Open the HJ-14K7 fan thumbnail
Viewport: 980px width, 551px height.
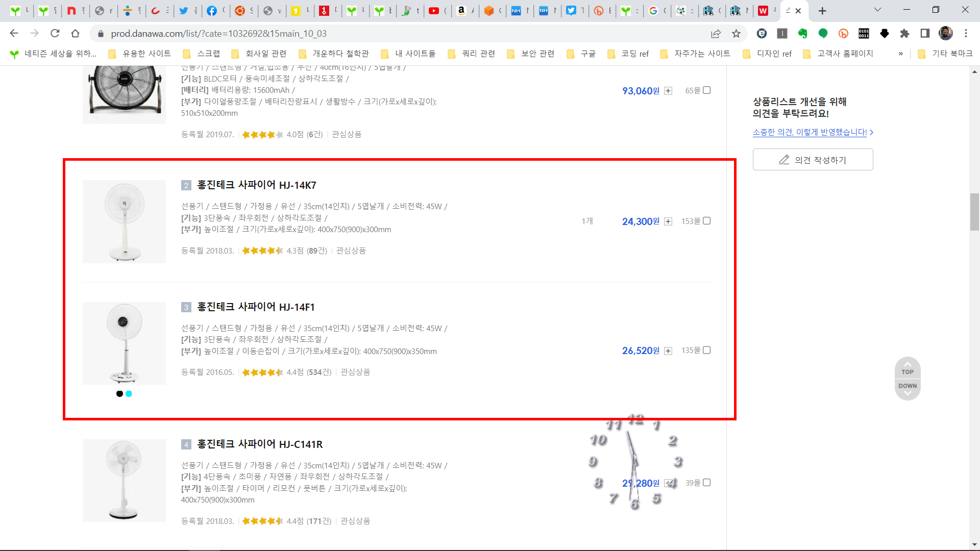pyautogui.click(x=124, y=221)
